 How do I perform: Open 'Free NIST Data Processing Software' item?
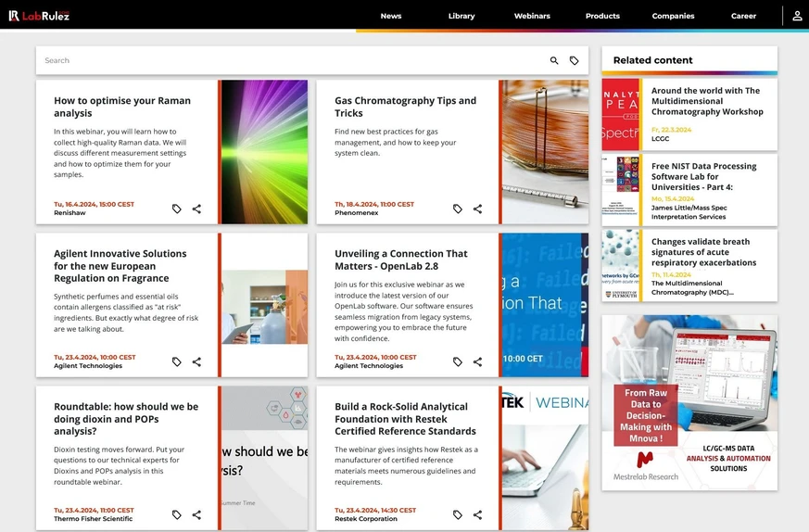[703, 176]
